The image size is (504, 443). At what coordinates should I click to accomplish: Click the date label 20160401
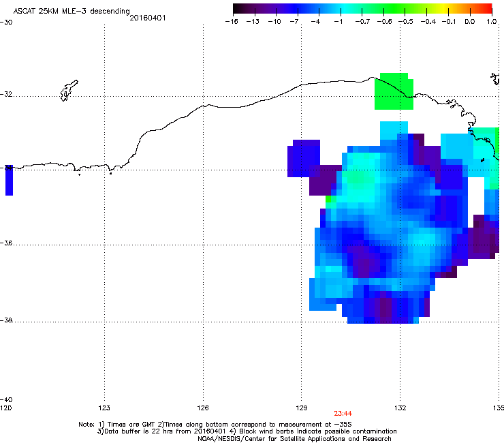148,18
